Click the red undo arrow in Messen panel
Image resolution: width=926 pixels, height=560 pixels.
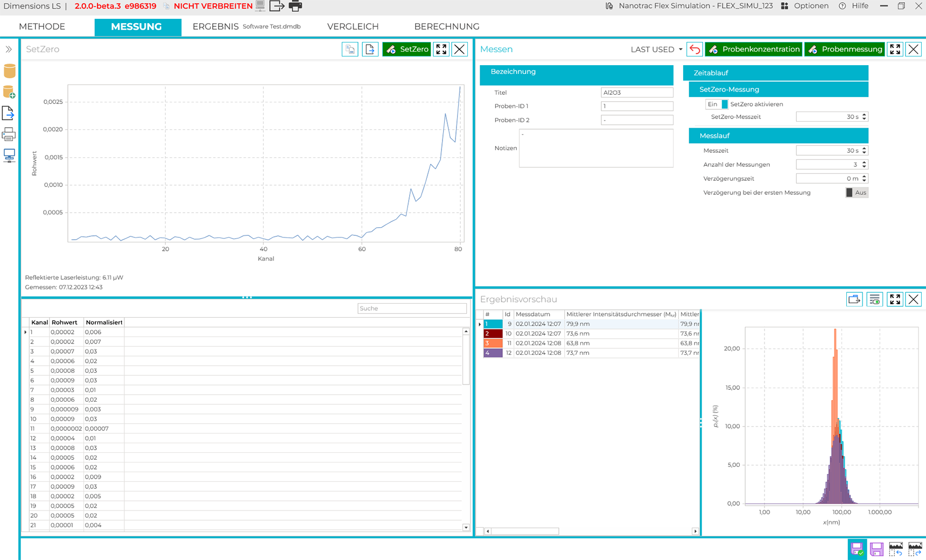[695, 50]
